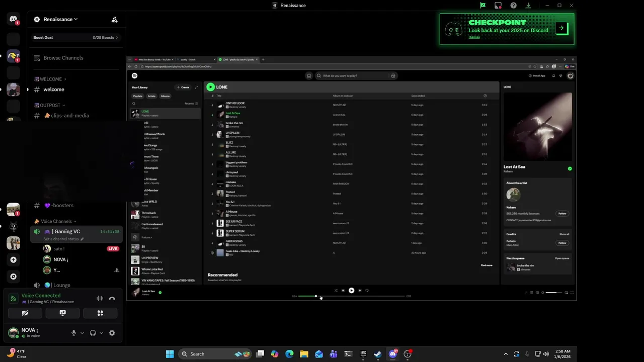
Task: Toggle screen share button in voice panel
Action: (62, 313)
